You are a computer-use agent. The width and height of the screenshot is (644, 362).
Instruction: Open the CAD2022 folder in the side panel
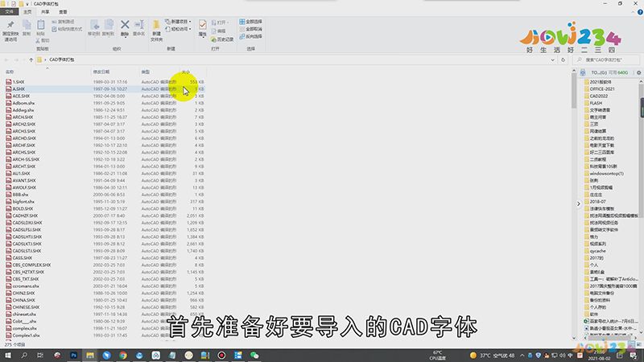(599, 96)
